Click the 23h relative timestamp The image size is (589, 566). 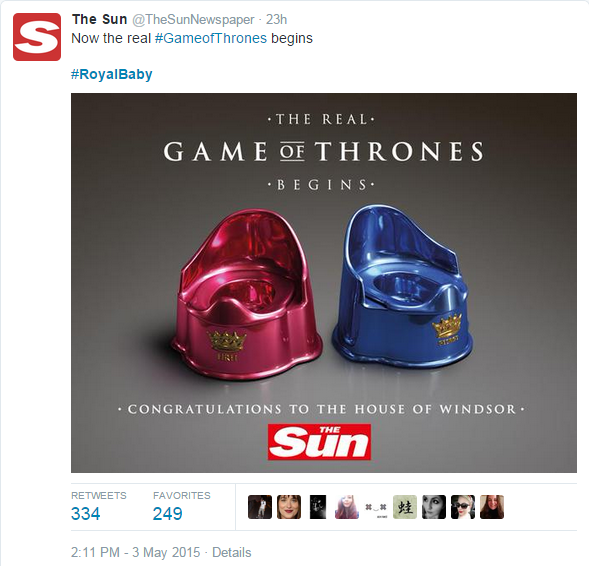[276, 19]
